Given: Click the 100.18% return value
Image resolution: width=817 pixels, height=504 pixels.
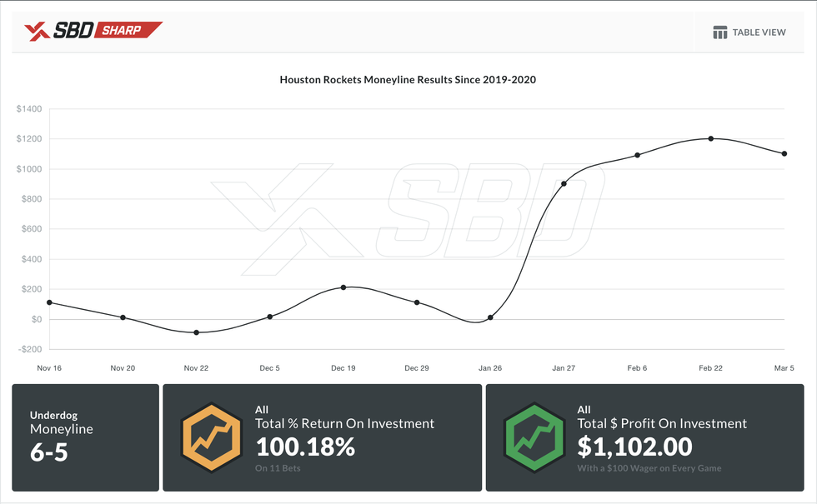Looking at the screenshot, I should 305,447.
